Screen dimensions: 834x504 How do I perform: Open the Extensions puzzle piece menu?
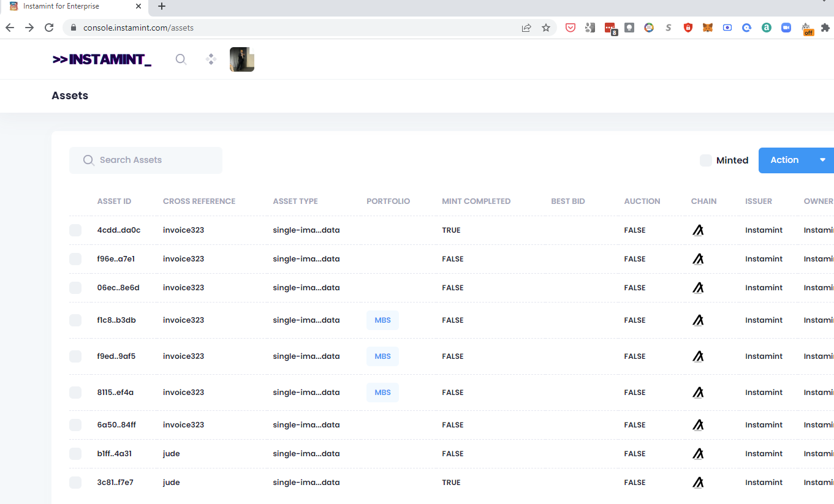825,28
